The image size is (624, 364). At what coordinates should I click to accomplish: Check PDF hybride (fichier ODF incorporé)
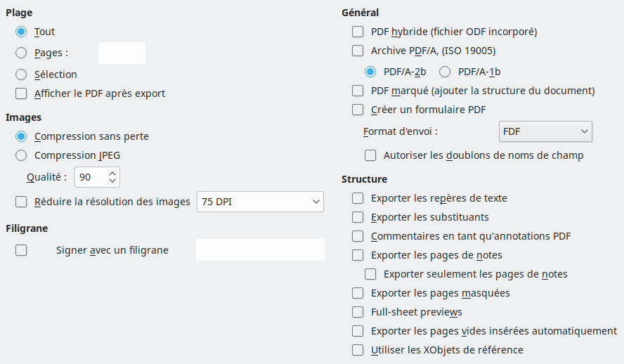(x=358, y=32)
